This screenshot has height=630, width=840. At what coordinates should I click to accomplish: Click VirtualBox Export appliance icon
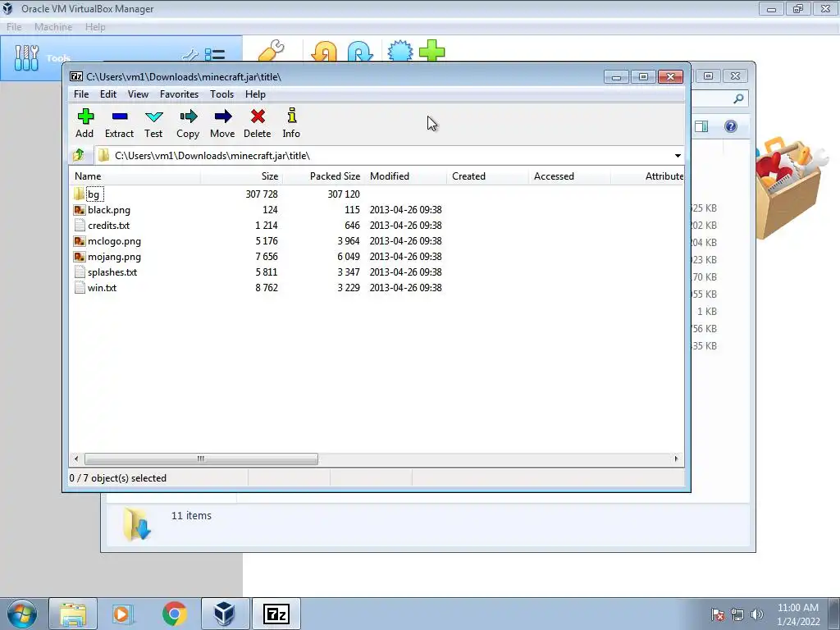click(360, 52)
